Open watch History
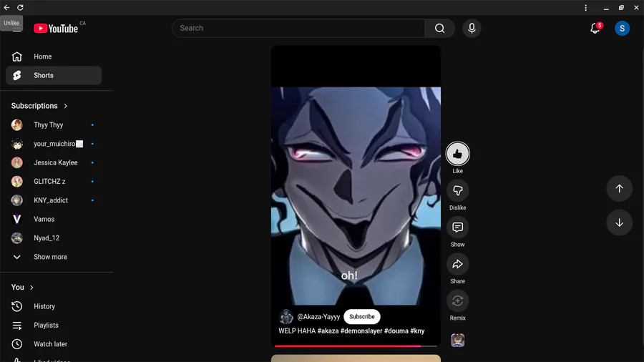Viewport: 644px width, 362px height. pyautogui.click(x=54, y=306)
